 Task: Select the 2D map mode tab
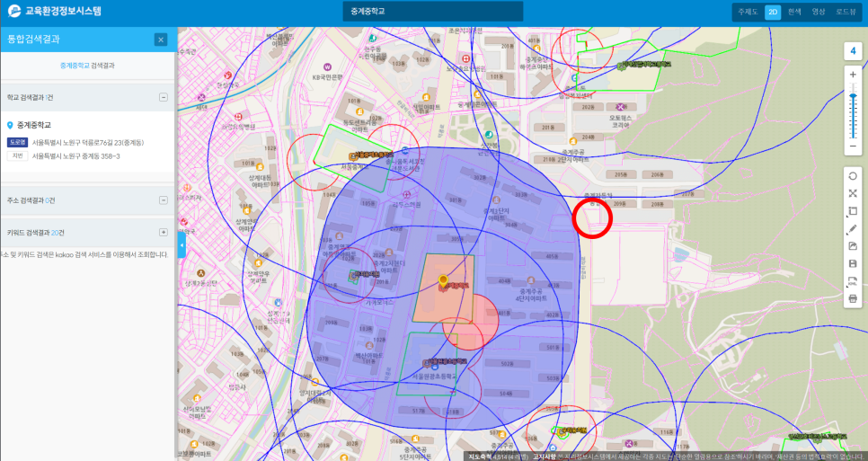773,13
